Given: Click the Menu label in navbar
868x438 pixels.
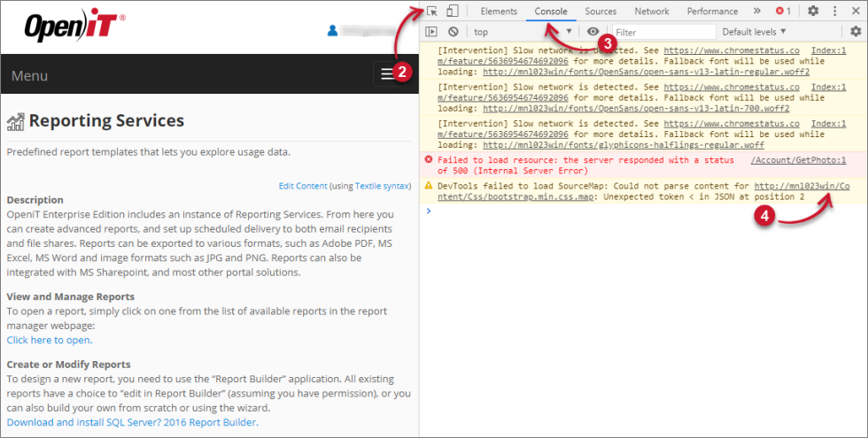Looking at the screenshot, I should point(29,76).
